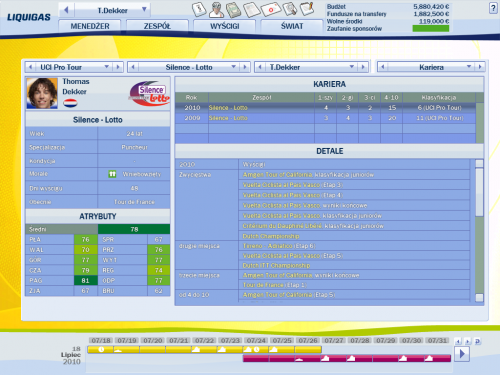This screenshot has width=500, height=375.
Task: Select the magenta 07/31 race stage
Action: [437, 359]
